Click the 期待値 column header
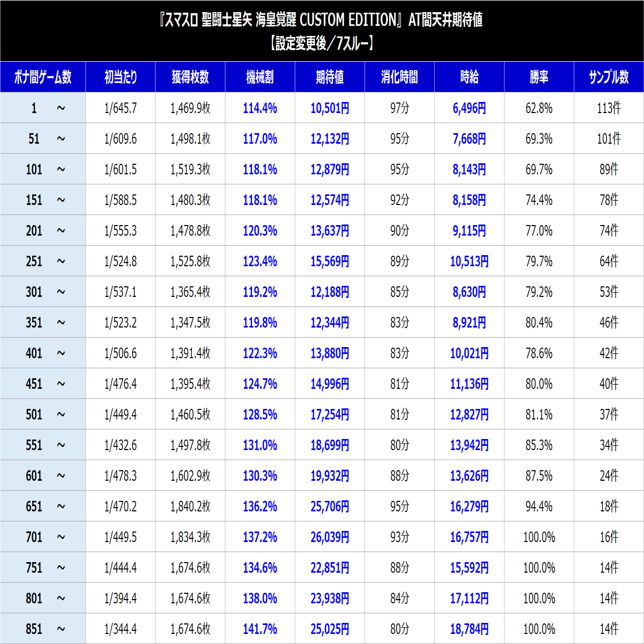 [x=330, y=77]
